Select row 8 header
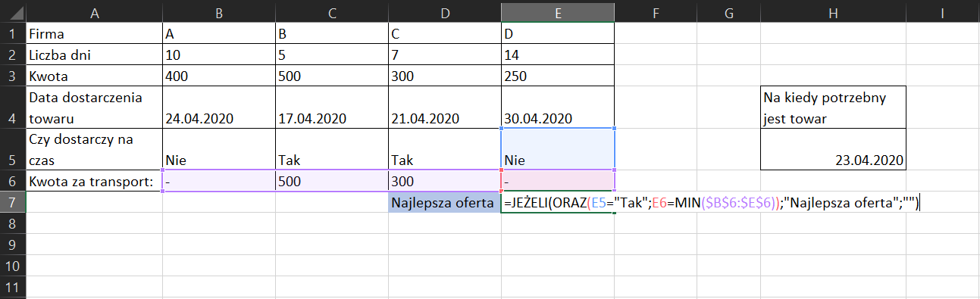The height and width of the screenshot is (299, 980). [x=13, y=224]
